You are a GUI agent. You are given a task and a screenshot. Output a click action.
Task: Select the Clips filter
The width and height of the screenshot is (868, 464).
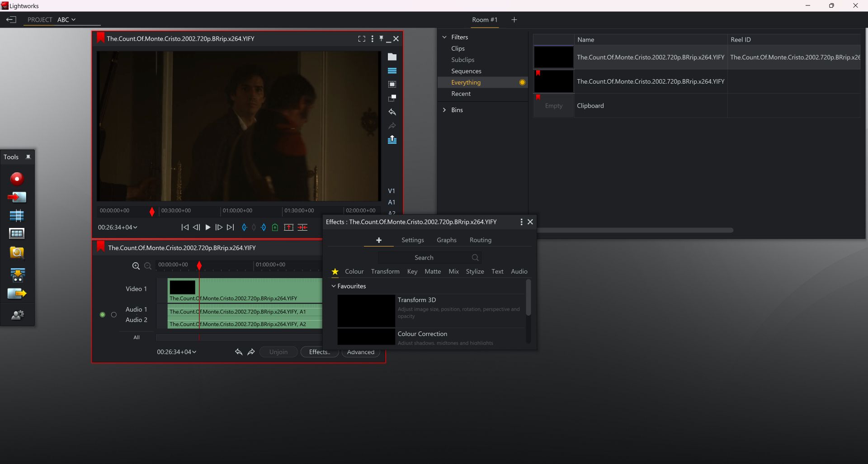point(458,48)
